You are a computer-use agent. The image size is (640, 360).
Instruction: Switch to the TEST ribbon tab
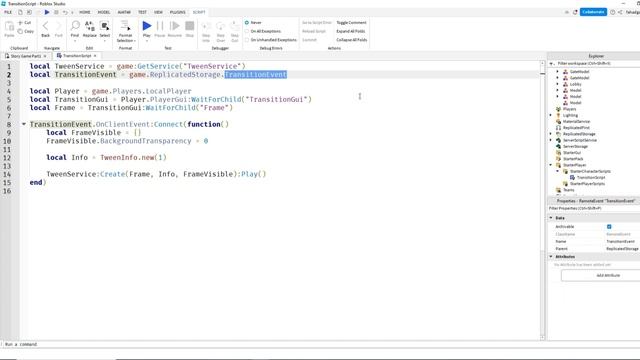[x=142, y=12]
